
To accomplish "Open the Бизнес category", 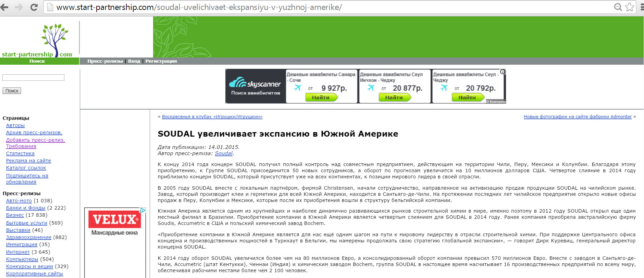I will click(15, 215).
